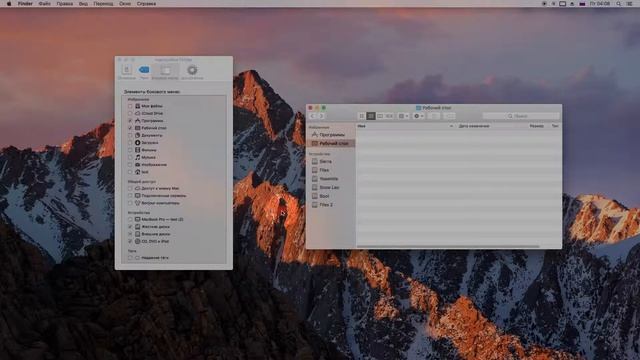This screenshot has width=640, height=360.
Task: Switch Finder window to icon view
Action: pyautogui.click(x=362, y=116)
